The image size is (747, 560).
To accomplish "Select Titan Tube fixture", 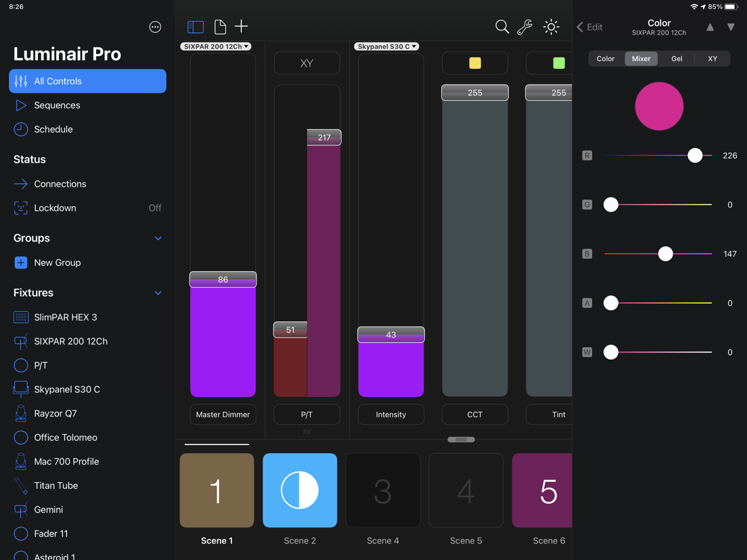I will 88,485.
